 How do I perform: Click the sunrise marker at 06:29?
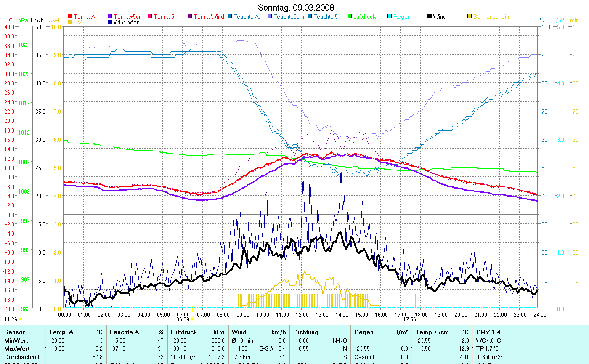192,319
